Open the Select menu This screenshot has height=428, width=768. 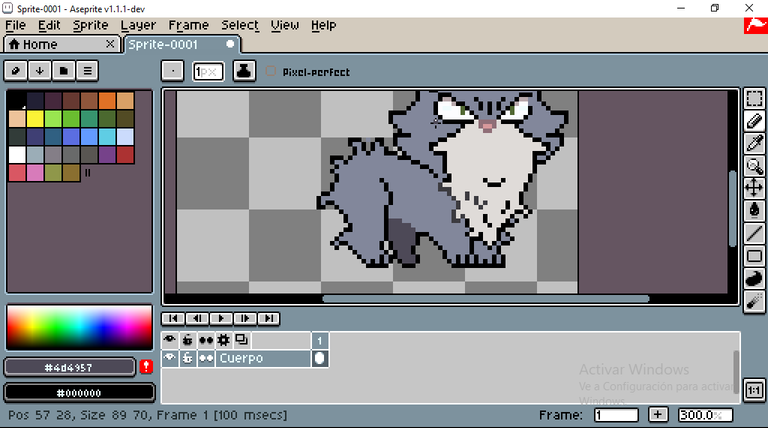click(x=240, y=25)
